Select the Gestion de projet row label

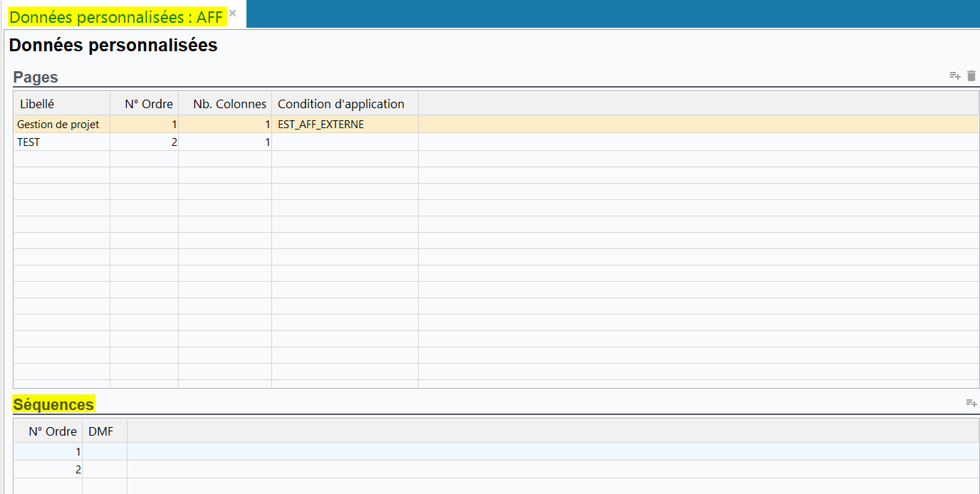pyautogui.click(x=58, y=125)
